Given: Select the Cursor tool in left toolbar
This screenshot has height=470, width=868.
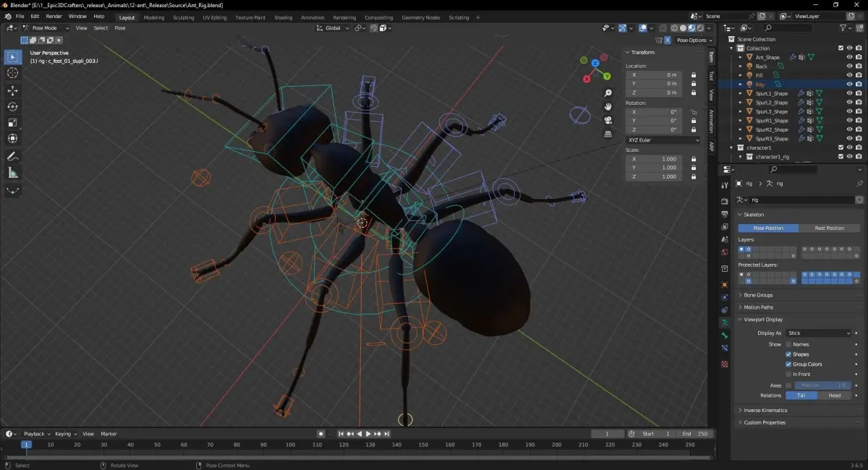Looking at the screenshot, I should 12,73.
